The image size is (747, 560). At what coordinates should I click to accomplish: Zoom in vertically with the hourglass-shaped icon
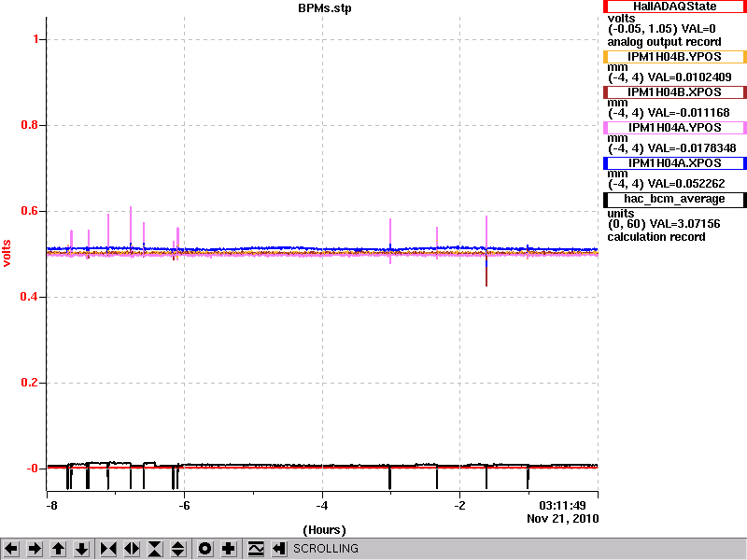point(155,549)
